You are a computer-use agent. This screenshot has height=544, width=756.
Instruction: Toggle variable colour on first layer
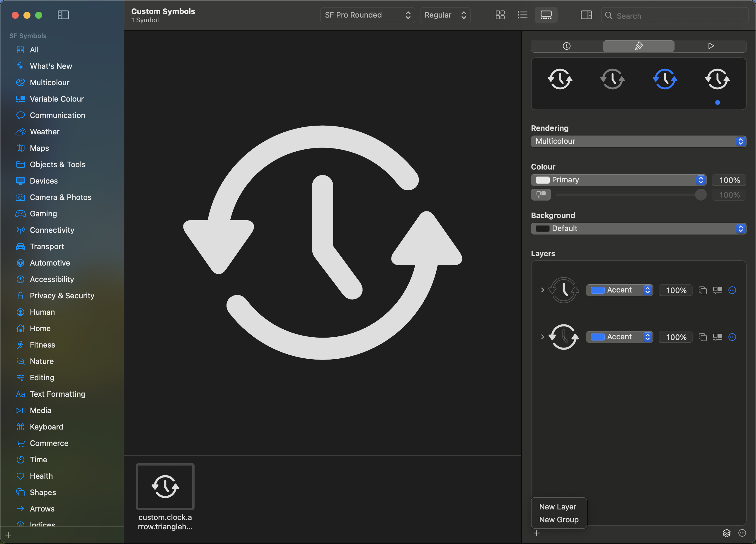tap(718, 290)
